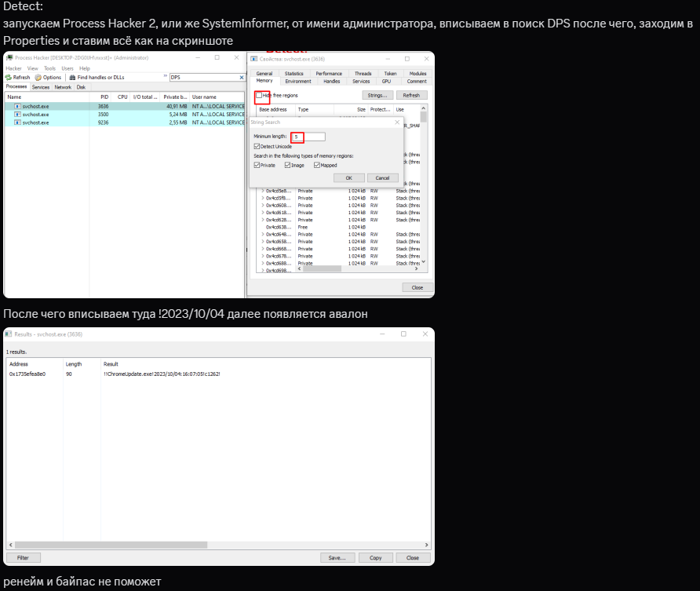Select the Processes tab
Viewport: 700px width, 591px height.
coord(16,86)
